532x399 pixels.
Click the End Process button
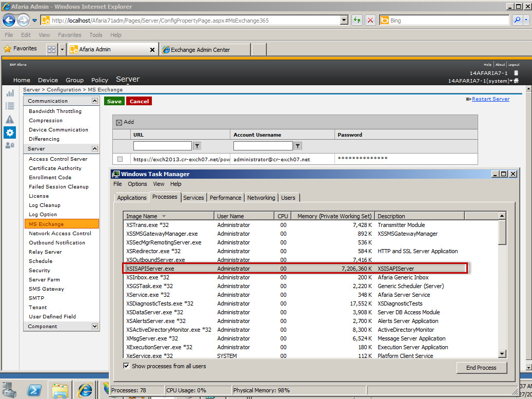point(481,368)
